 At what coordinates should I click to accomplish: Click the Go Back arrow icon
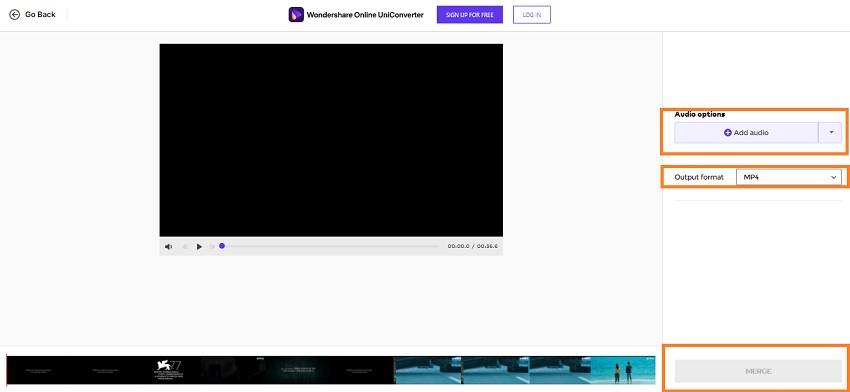click(x=15, y=15)
